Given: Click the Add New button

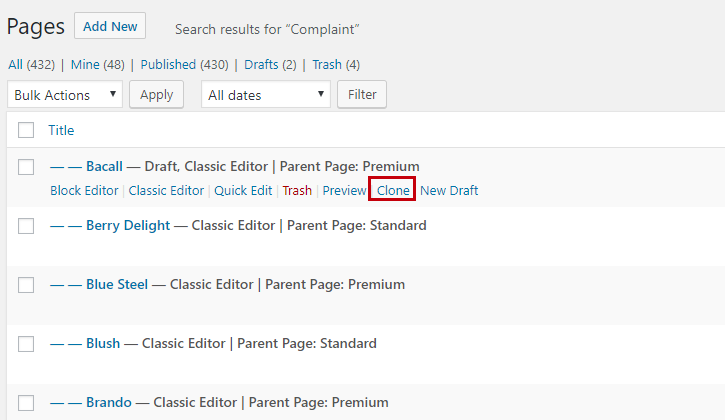Looking at the screenshot, I should tap(110, 25).
